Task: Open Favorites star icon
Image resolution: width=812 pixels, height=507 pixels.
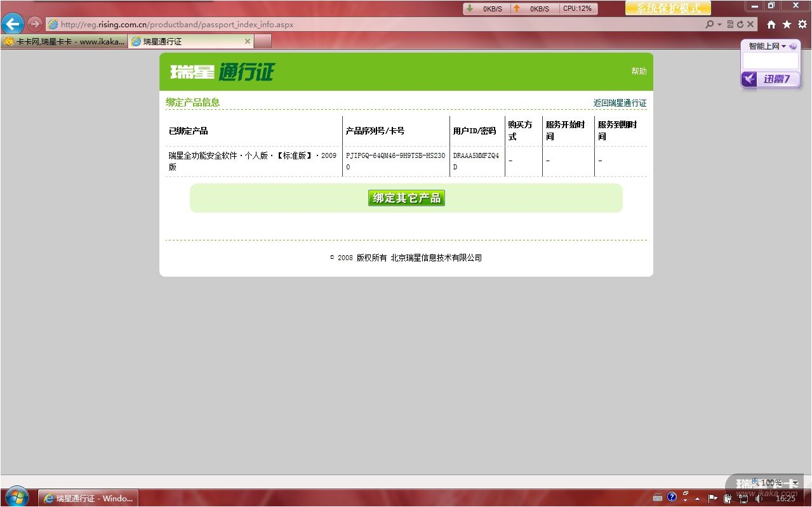Action: point(787,24)
